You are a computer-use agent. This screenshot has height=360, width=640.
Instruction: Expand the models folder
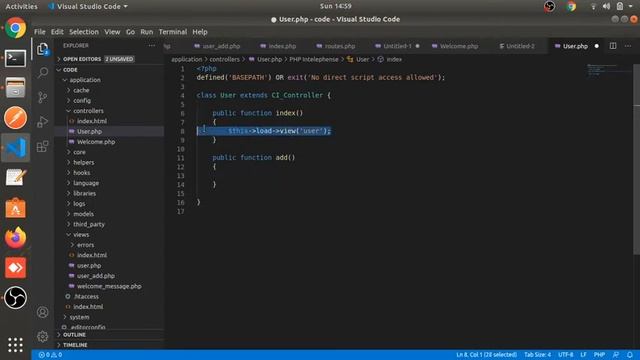tap(84, 214)
